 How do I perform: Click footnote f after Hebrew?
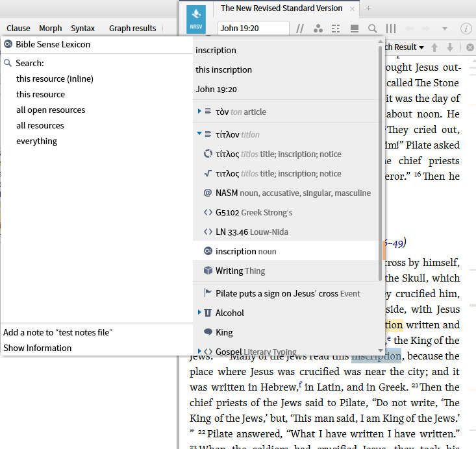(x=300, y=385)
